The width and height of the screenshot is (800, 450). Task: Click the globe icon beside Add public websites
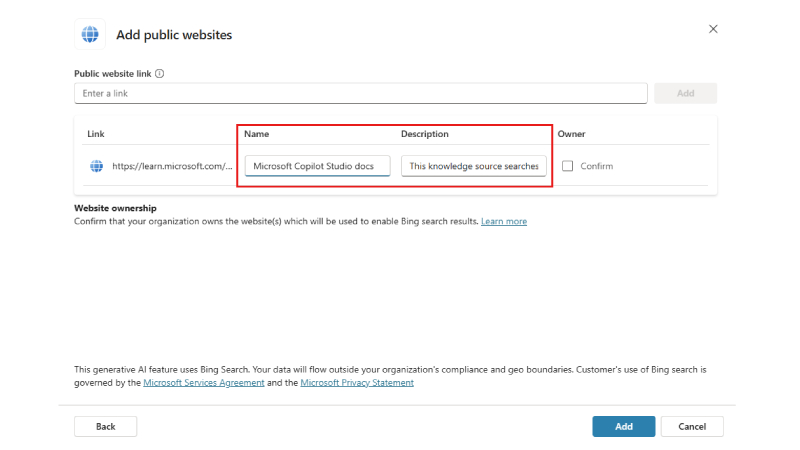[90, 34]
